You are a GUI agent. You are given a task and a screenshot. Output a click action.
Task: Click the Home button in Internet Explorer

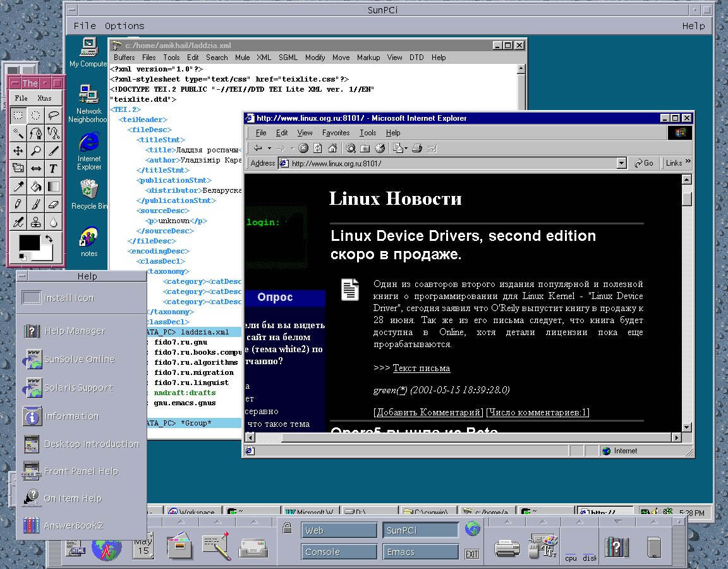[x=332, y=148]
